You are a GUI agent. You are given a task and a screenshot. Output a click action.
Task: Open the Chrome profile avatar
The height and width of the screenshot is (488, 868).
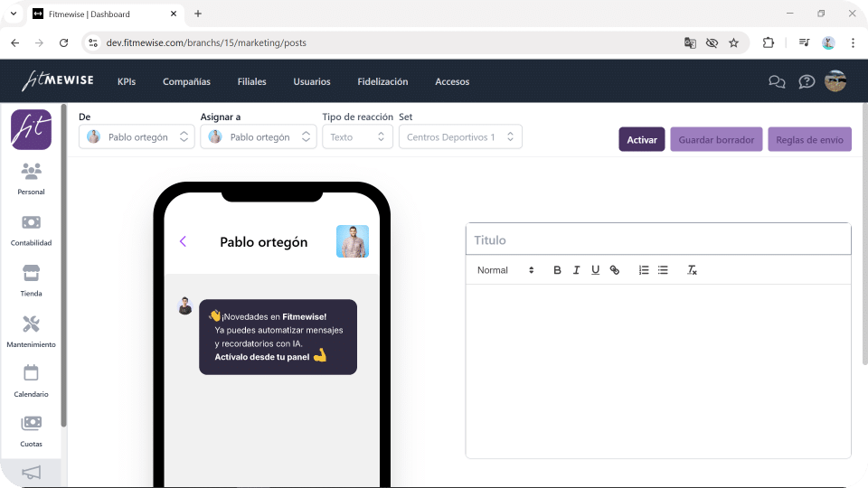click(x=828, y=42)
